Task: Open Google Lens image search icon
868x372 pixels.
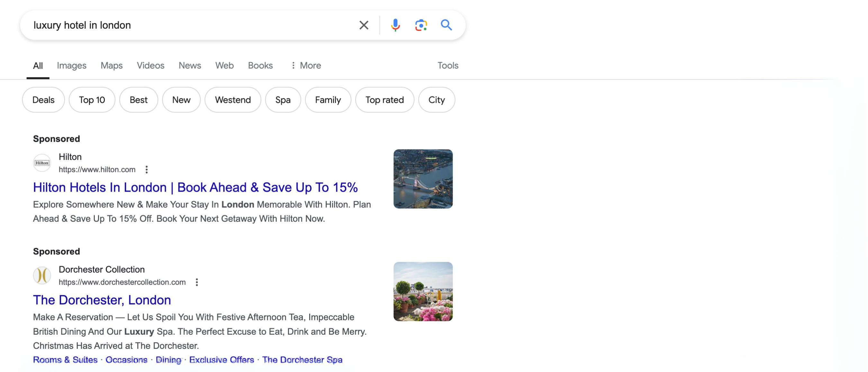Action: [x=421, y=25]
